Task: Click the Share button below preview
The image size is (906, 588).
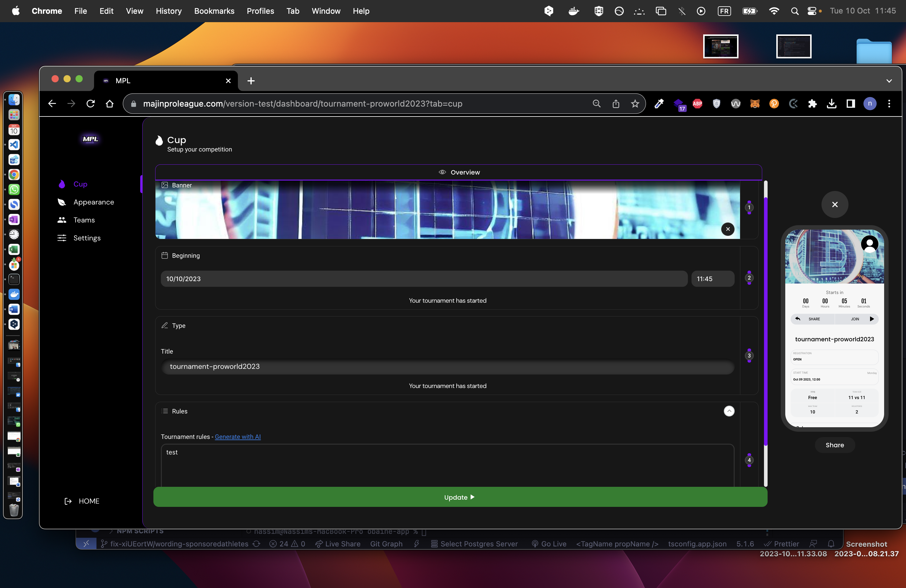Action: coord(834,445)
